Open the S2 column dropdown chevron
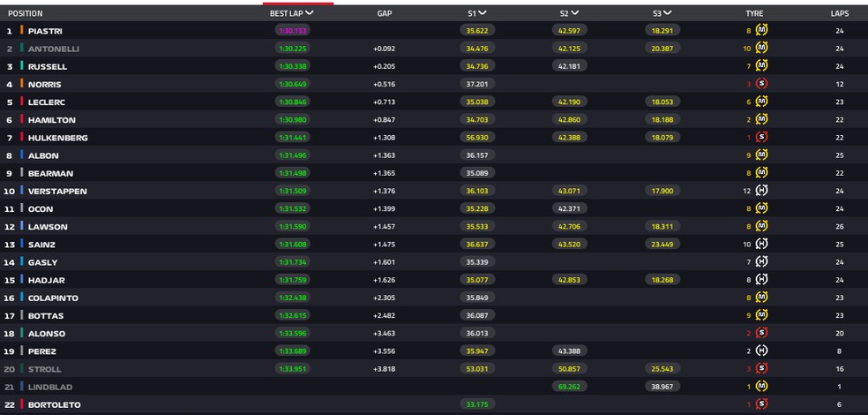The height and width of the screenshot is (415, 868). point(575,13)
